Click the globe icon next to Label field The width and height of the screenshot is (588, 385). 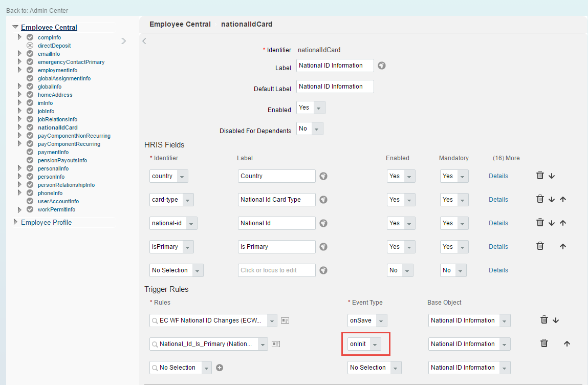(x=381, y=66)
